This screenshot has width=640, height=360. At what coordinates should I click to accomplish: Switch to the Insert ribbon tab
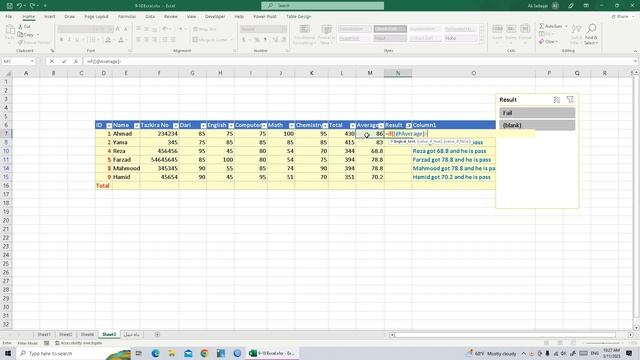(49, 16)
